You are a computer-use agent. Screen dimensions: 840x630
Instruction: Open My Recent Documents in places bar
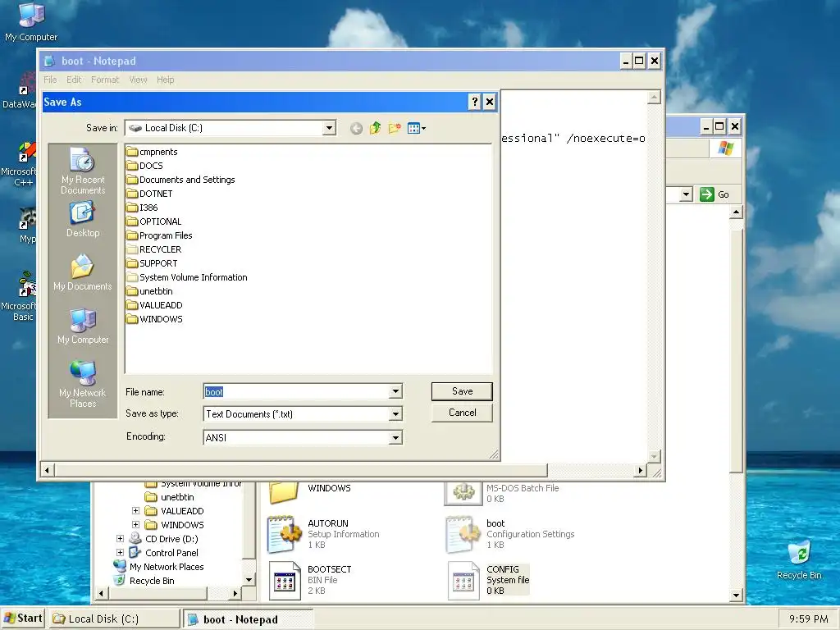(83, 171)
